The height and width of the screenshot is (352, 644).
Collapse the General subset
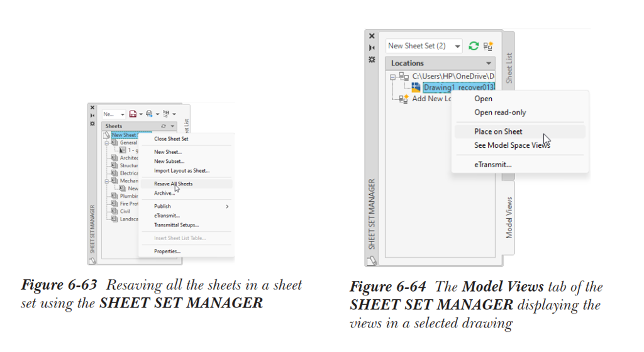tap(107, 143)
